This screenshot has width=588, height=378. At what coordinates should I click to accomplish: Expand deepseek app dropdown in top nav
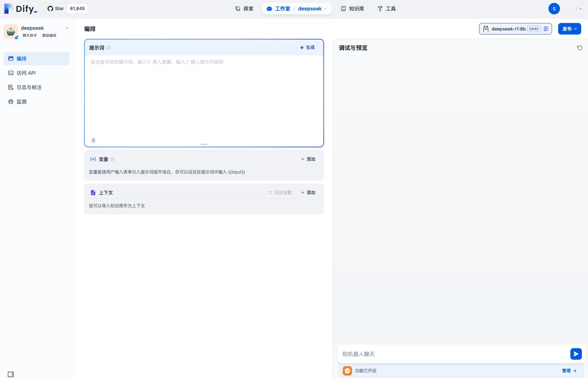pos(325,9)
